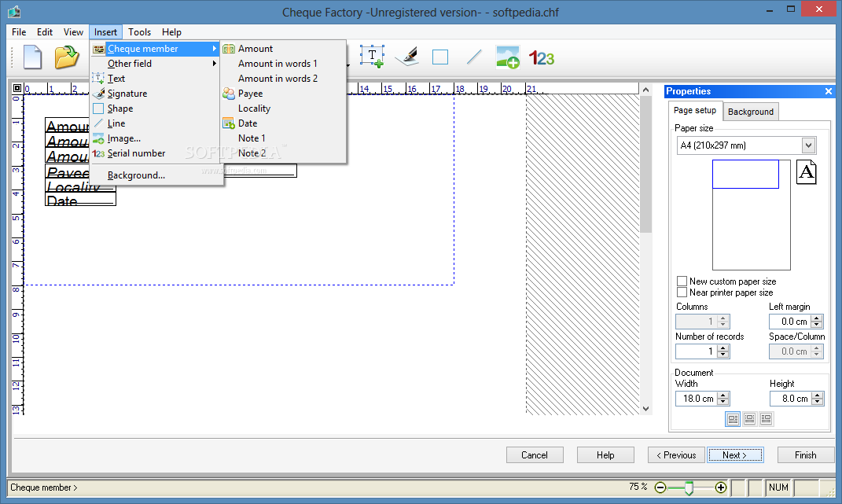
Task: Choose Signature in the Insert menu
Action: [x=156, y=94]
